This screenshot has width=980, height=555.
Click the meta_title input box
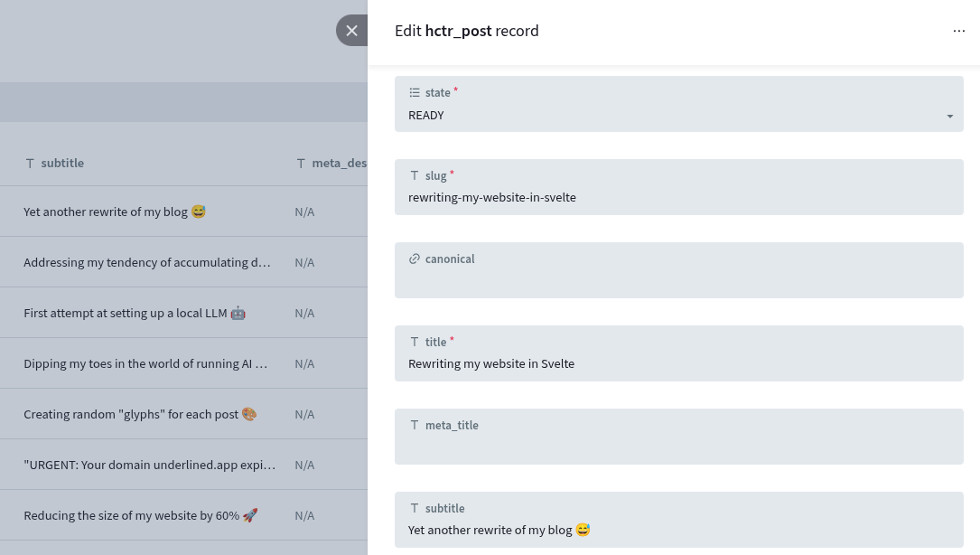tap(679, 447)
